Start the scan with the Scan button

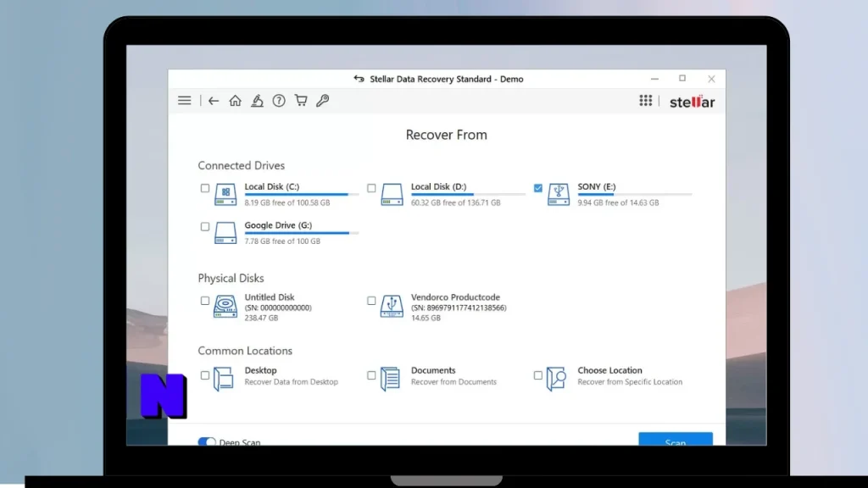[676, 440]
